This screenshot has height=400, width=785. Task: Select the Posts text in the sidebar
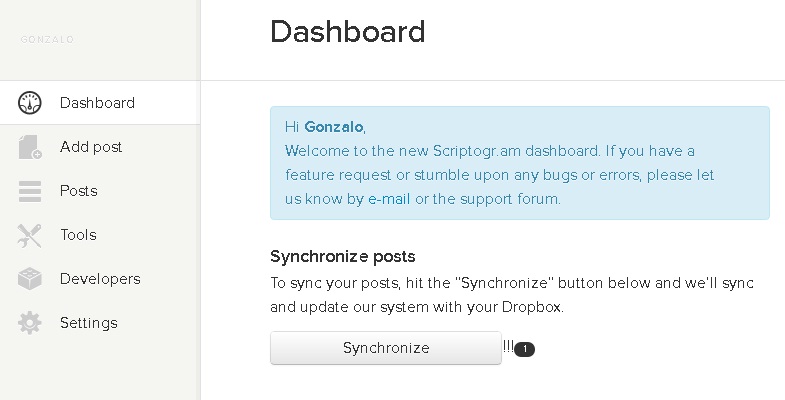coord(79,191)
